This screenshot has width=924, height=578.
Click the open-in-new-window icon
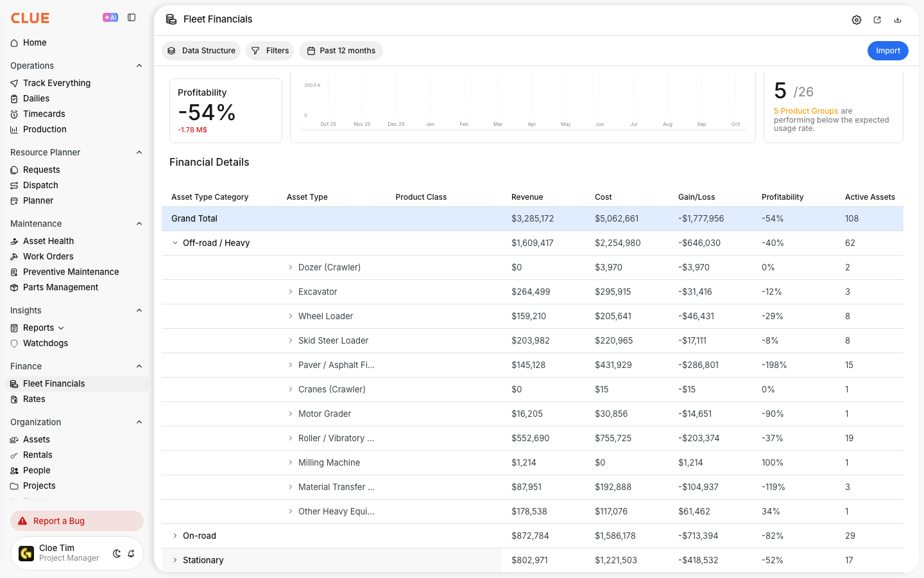877,20
